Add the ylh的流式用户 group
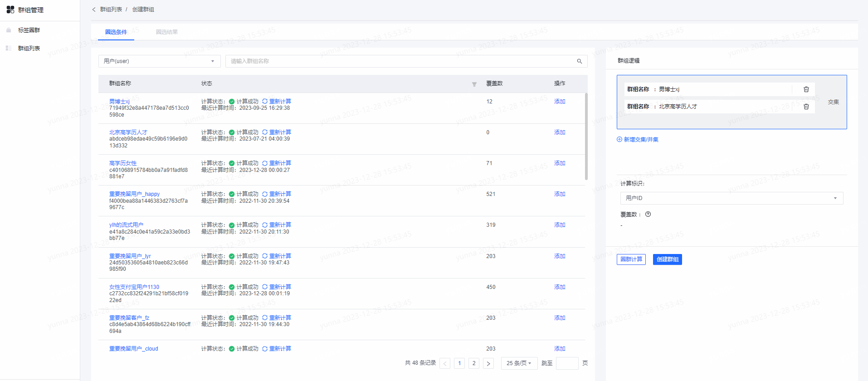 tap(560, 225)
